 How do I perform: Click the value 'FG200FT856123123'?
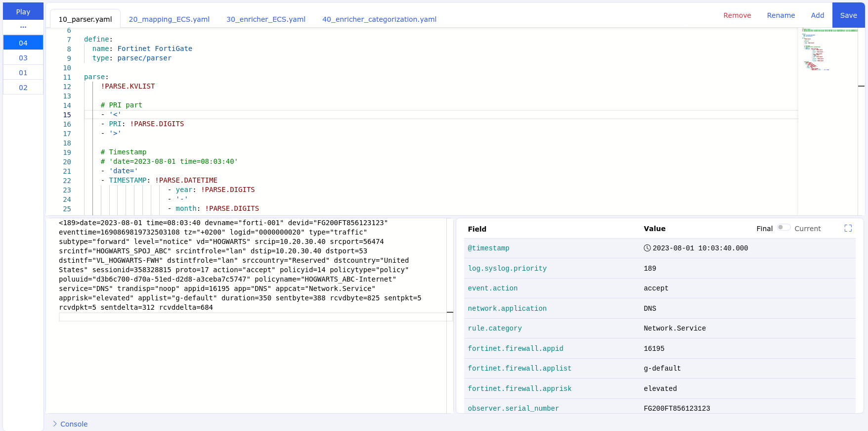pos(677,408)
